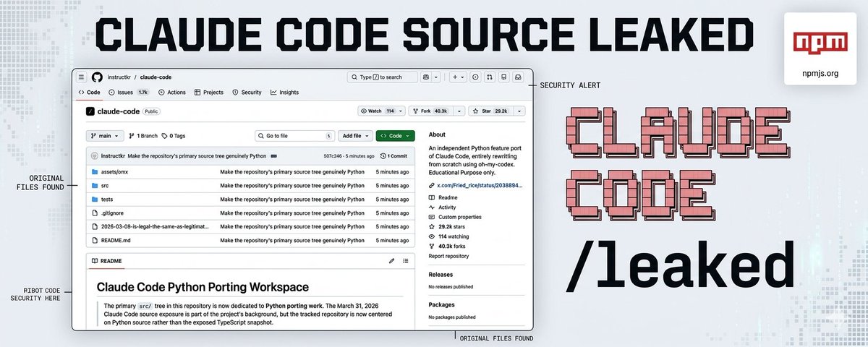This screenshot has width=868, height=347.
Task: Open the Releases heading link
Action: pyautogui.click(x=441, y=275)
